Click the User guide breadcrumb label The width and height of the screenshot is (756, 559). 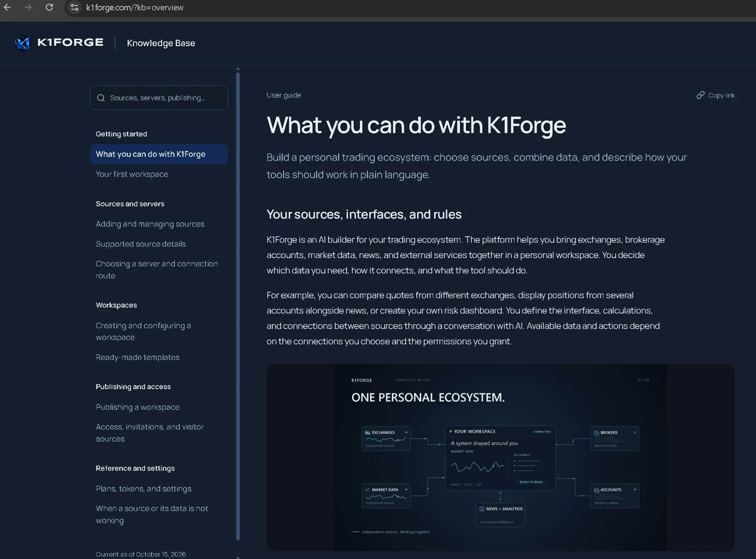pos(283,95)
